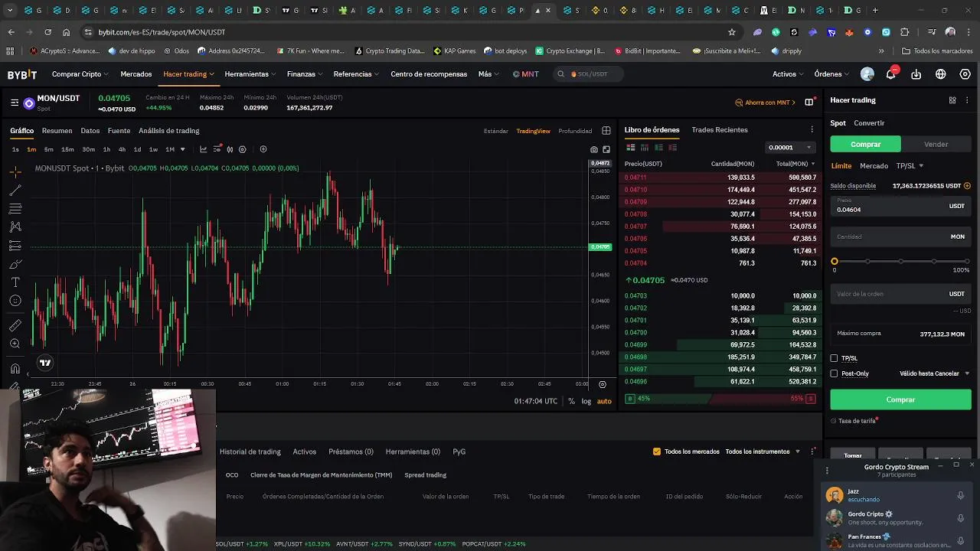Toggle auto scale on chart
980x551 pixels.
604,401
